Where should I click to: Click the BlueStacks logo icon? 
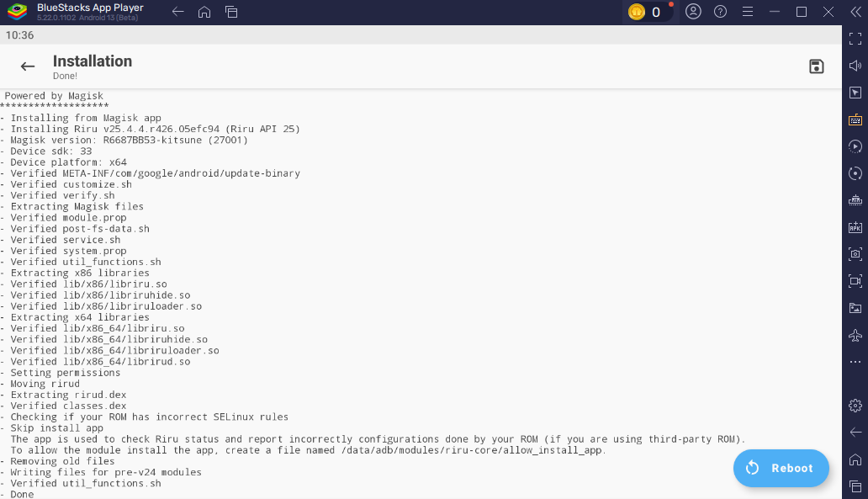tap(18, 11)
